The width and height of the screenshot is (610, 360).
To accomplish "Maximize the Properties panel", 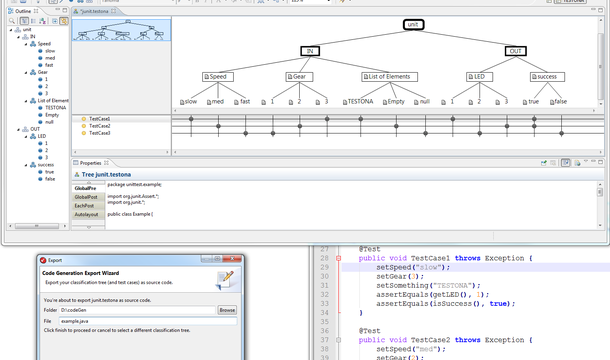I will [601, 162].
